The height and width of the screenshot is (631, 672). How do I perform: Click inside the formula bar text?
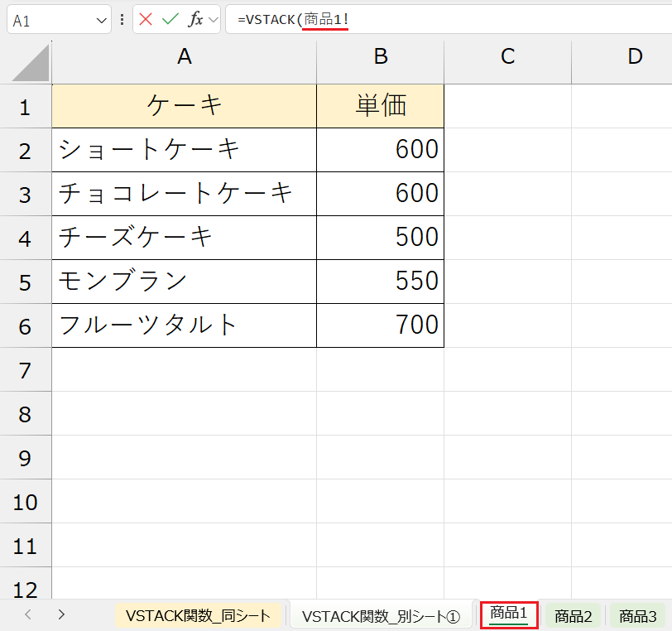coord(497,19)
